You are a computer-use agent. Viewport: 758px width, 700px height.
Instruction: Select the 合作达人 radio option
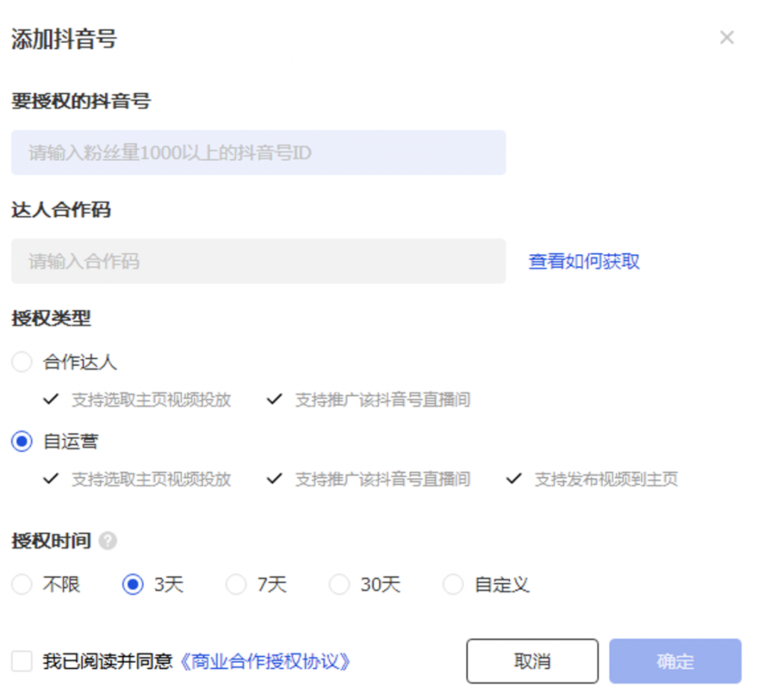[22, 362]
